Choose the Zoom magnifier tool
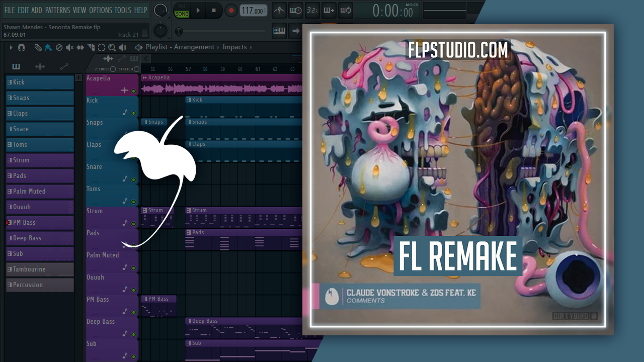 pyautogui.click(x=112, y=47)
